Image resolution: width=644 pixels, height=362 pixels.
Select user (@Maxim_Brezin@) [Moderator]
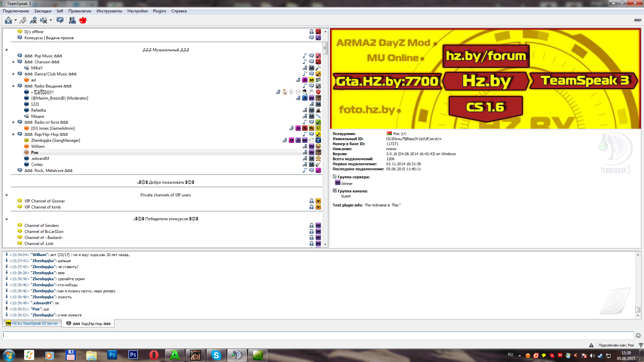coord(60,98)
